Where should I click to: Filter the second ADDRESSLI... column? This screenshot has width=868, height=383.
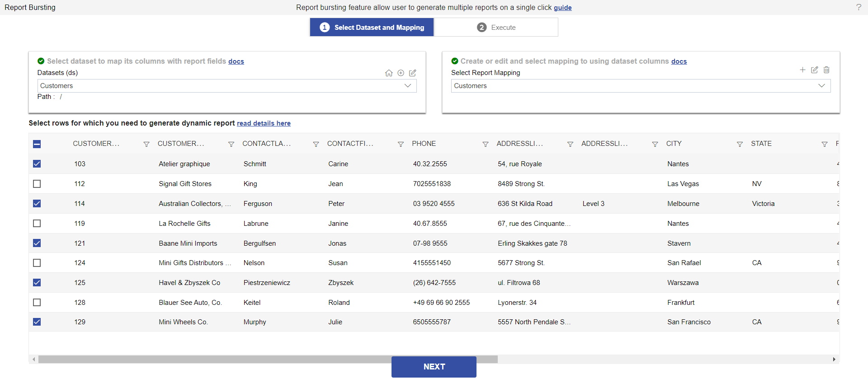[x=655, y=144]
